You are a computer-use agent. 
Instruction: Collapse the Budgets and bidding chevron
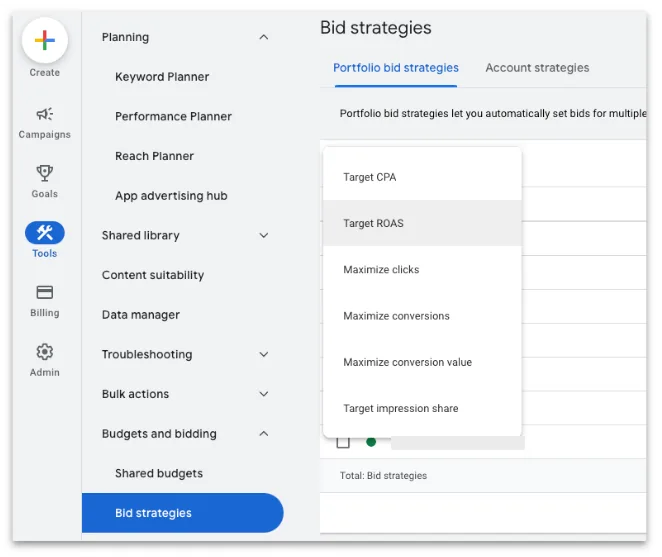pos(264,434)
